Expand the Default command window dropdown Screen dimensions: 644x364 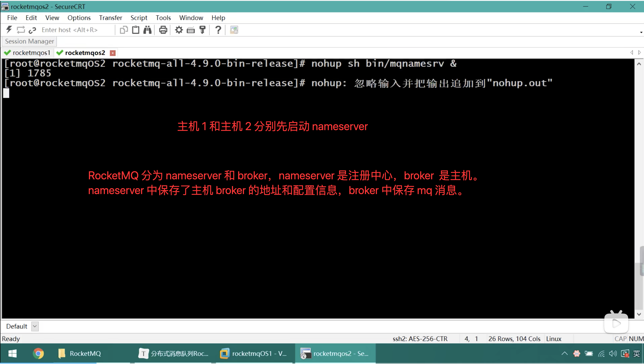[35, 326]
